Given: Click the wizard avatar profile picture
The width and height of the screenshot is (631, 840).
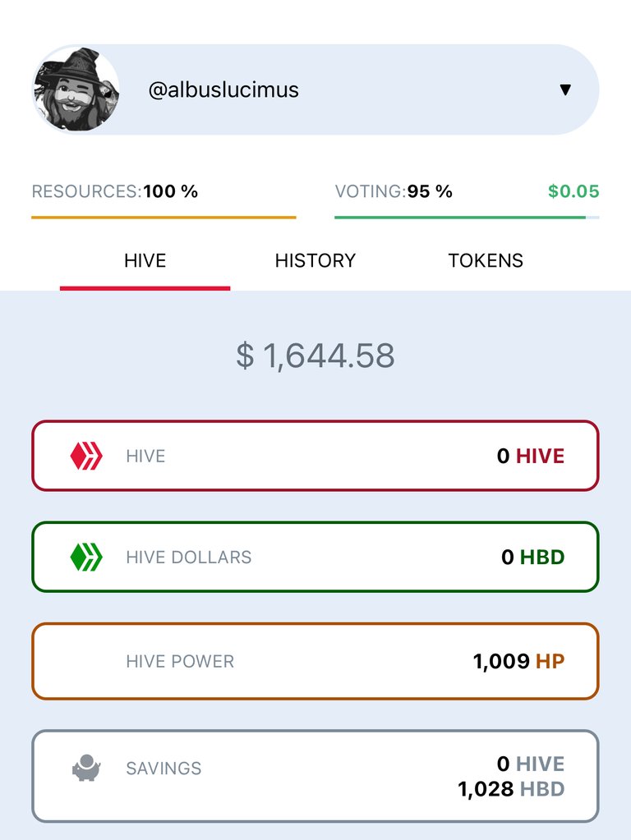Looking at the screenshot, I should pyautogui.click(x=76, y=89).
